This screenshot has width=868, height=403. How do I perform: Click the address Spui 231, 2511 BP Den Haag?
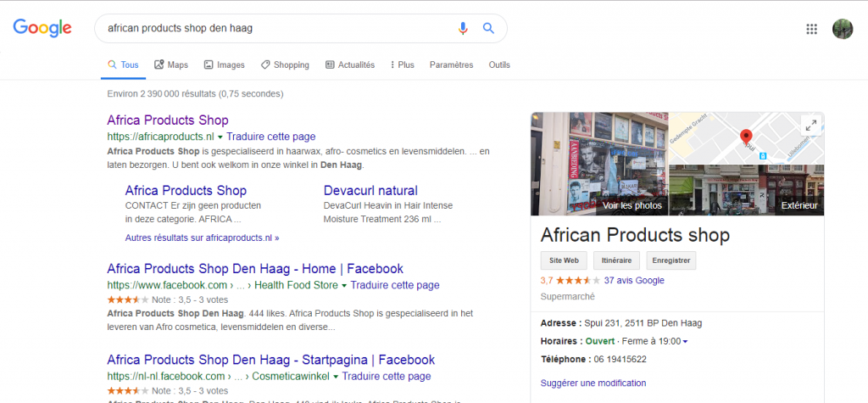click(x=643, y=323)
